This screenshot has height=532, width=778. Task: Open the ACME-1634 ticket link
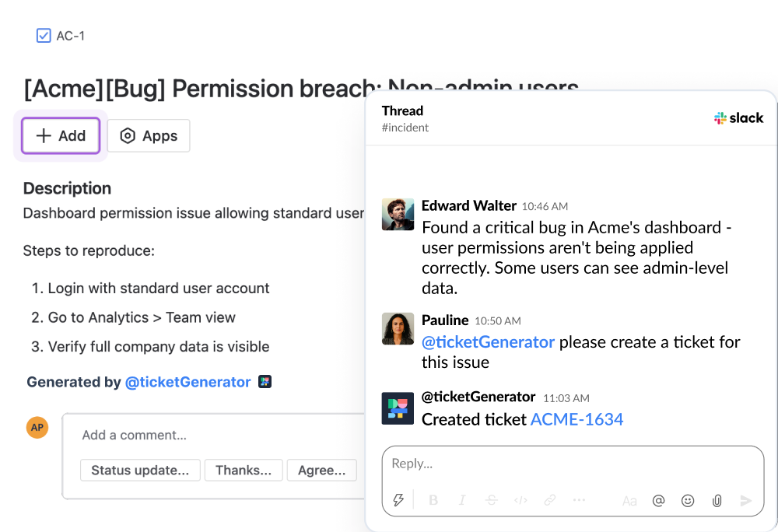576,419
